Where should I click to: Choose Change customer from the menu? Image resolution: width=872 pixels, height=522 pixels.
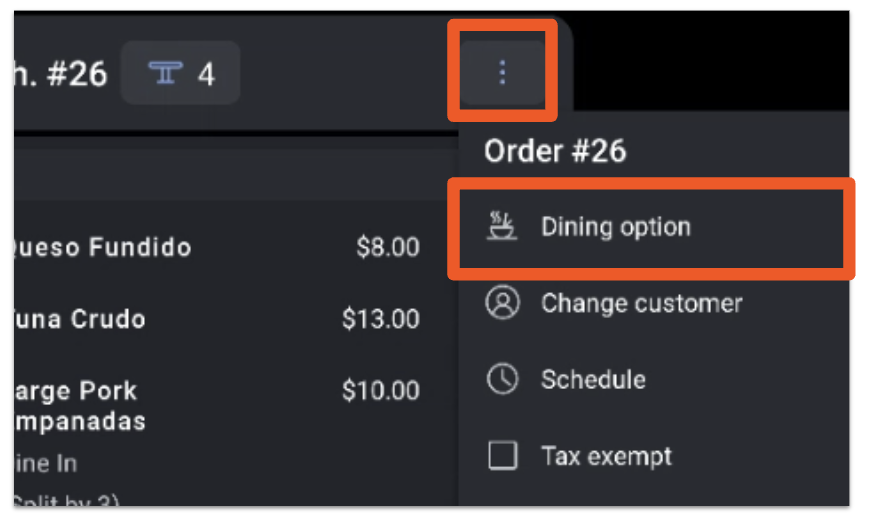(x=641, y=303)
